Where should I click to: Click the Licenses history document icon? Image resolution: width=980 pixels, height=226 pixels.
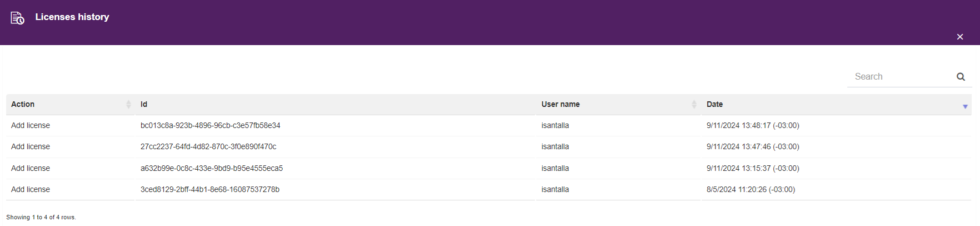[x=17, y=18]
